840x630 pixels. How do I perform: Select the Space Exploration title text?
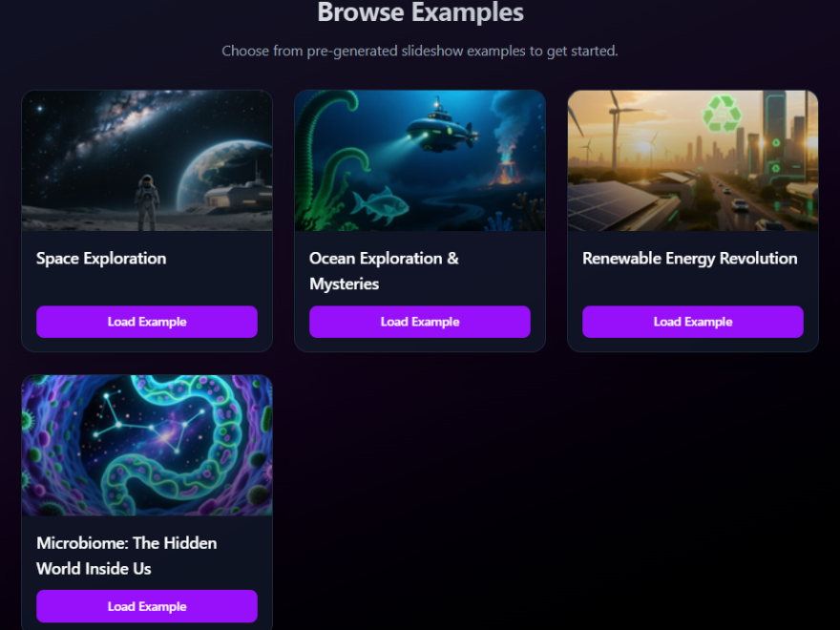point(100,258)
